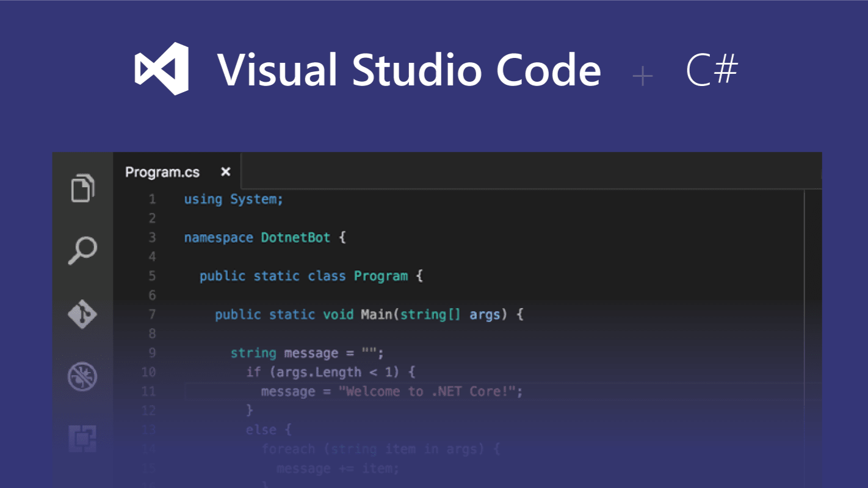Click the 'Visual Studio Code' title text
Image resolution: width=868 pixels, height=488 pixels.
410,69
